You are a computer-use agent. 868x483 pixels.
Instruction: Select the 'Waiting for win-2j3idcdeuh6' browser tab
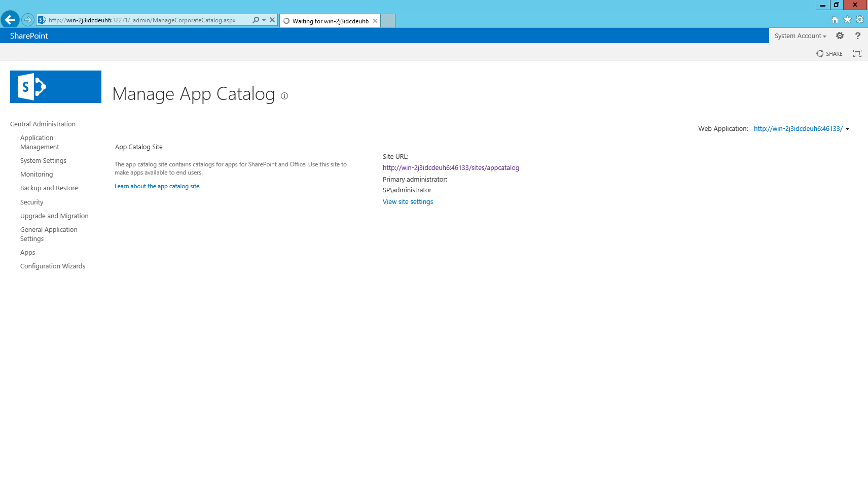point(330,21)
